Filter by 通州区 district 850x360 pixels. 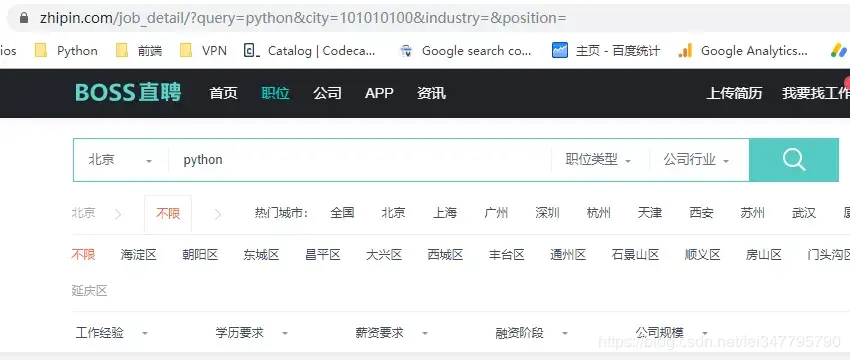click(568, 254)
